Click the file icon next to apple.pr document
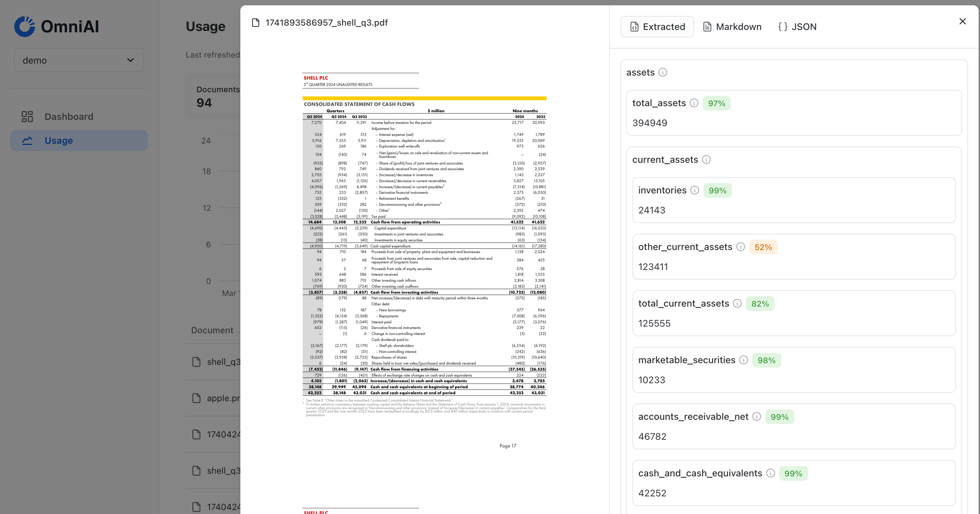The width and height of the screenshot is (980, 514). [196, 398]
